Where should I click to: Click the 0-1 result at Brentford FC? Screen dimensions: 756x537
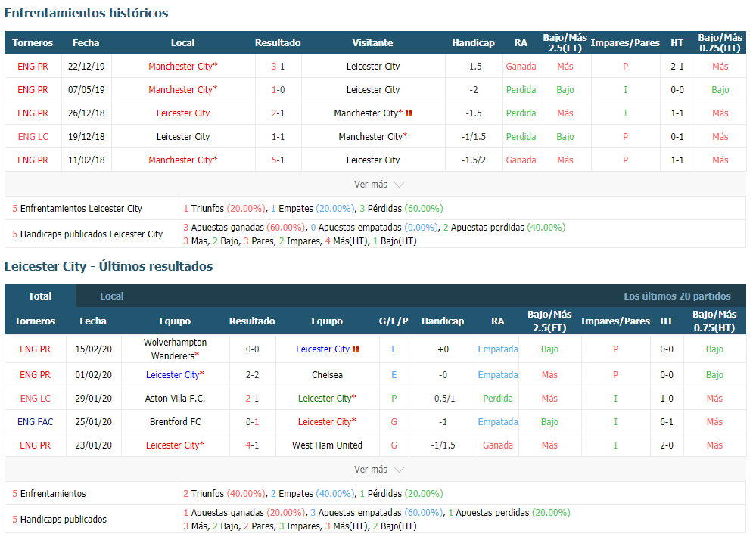pos(252,422)
